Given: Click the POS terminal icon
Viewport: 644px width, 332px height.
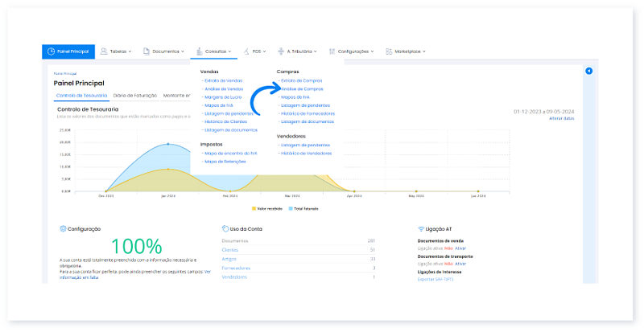Looking at the screenshot, I should (x=246, y=51).
